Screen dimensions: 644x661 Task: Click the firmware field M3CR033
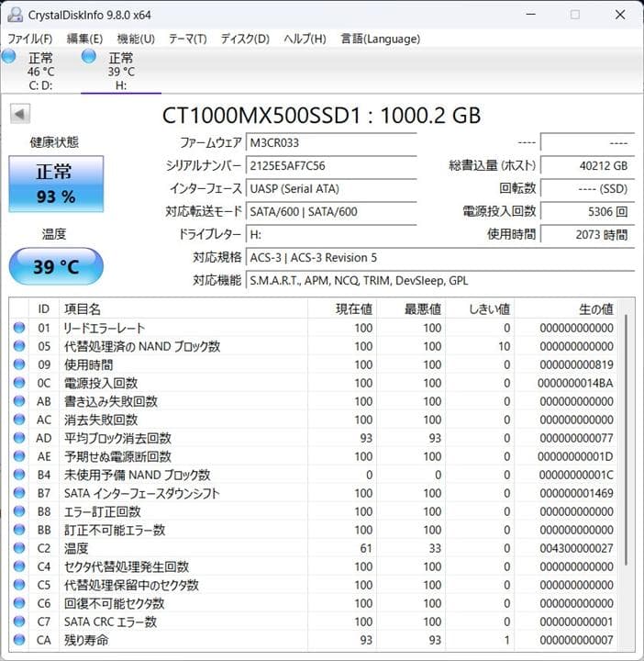coord(331,142)
